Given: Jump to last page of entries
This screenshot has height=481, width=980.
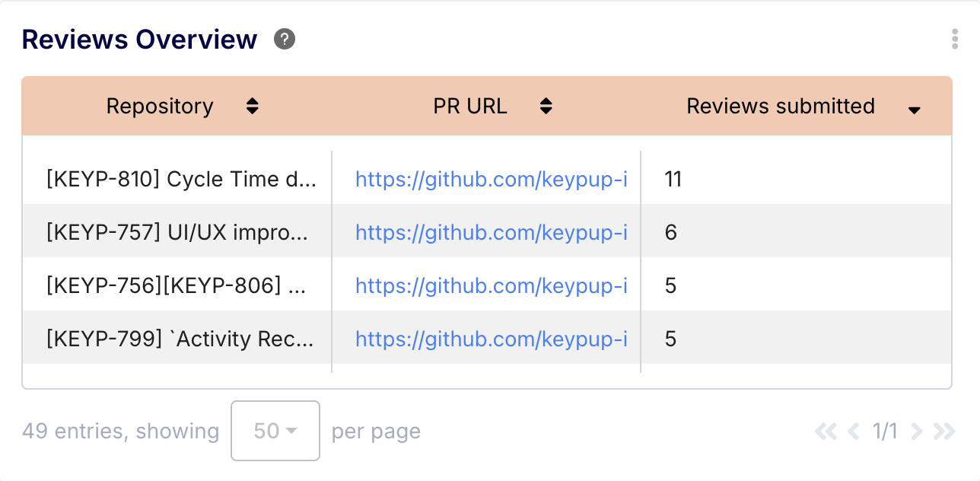Looking at the screenshot, I should point(944,432).
